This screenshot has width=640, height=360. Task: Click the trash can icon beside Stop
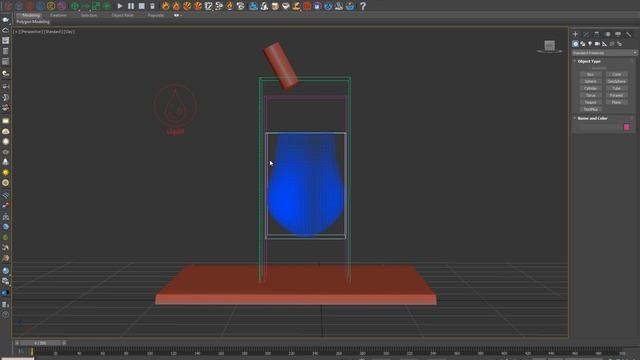153,6
